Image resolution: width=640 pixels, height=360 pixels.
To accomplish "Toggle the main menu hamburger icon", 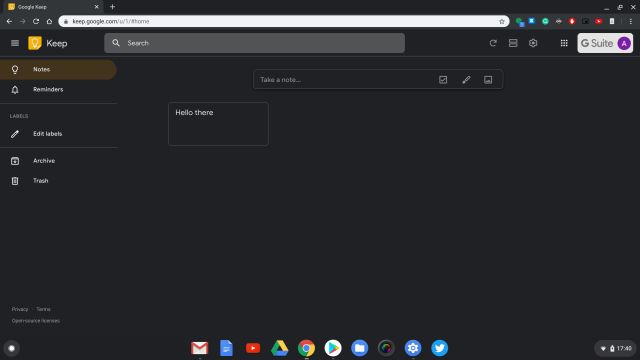I will 15,43.
